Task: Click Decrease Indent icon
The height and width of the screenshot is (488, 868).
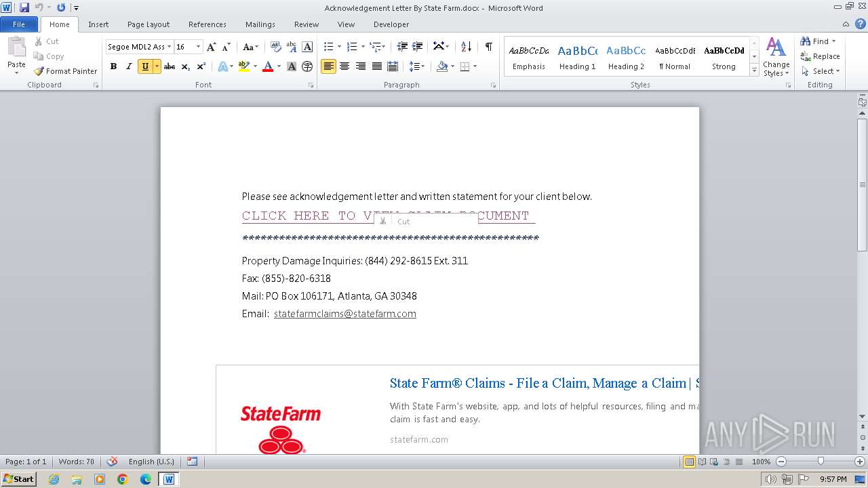Action: click(x=402, y=47)
